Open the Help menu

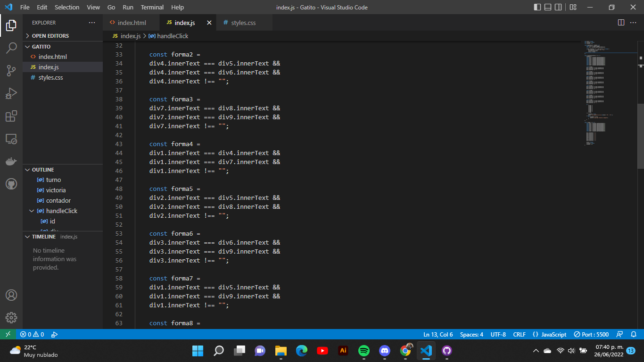pyautogui.click(x=178, y=7)
